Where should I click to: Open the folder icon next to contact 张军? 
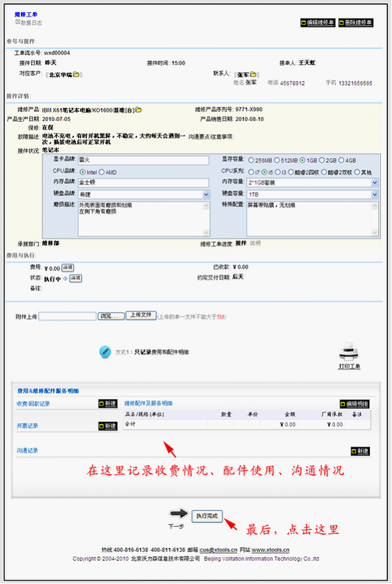(253, 74)
